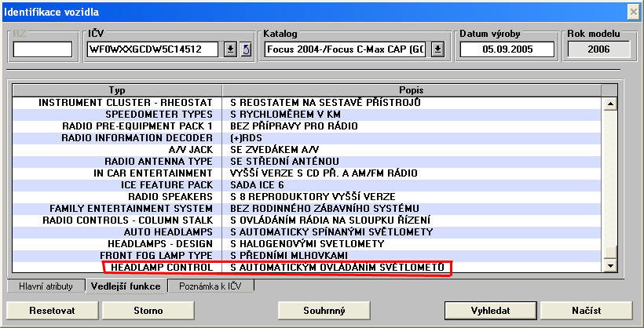Viewport: 644px width, 328px height.
Task: Click the Popis column header
Action: 411,90
